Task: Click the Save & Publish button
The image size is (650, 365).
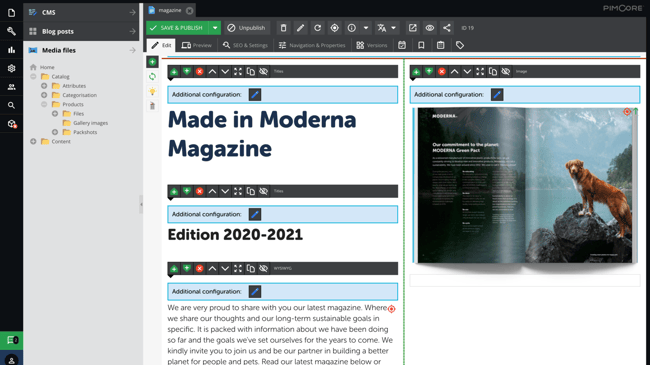Action: point(177,28)
